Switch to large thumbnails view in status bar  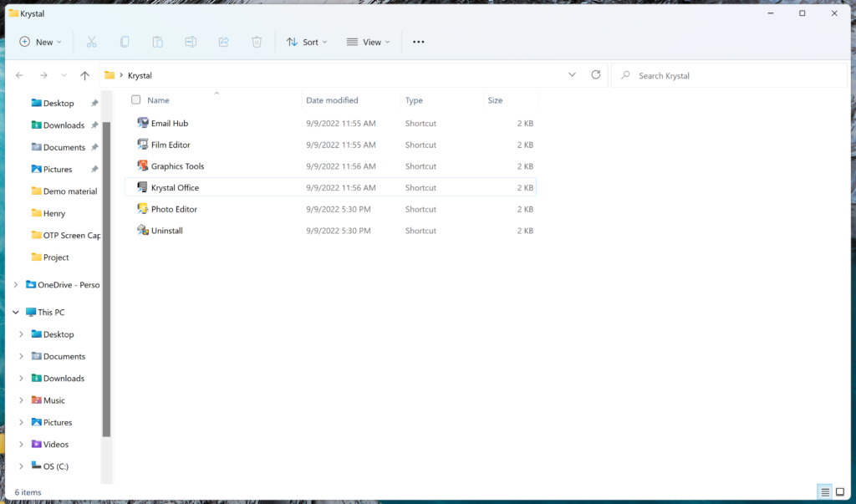[840, 492]
